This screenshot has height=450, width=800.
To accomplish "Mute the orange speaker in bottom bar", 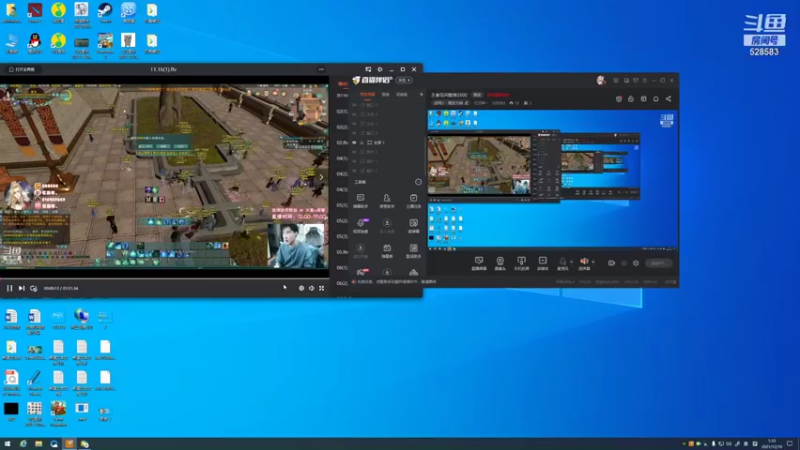I will pyautogui.click(x=584, y=263).
